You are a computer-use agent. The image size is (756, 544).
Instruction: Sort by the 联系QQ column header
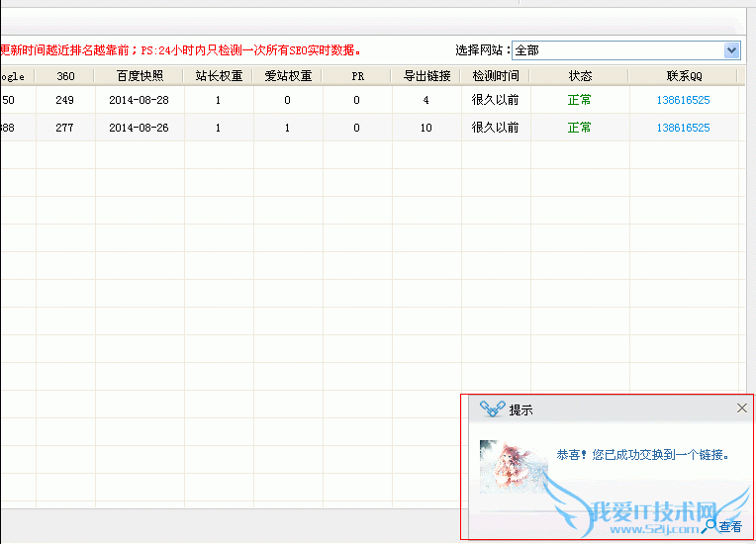click(684, 76)
